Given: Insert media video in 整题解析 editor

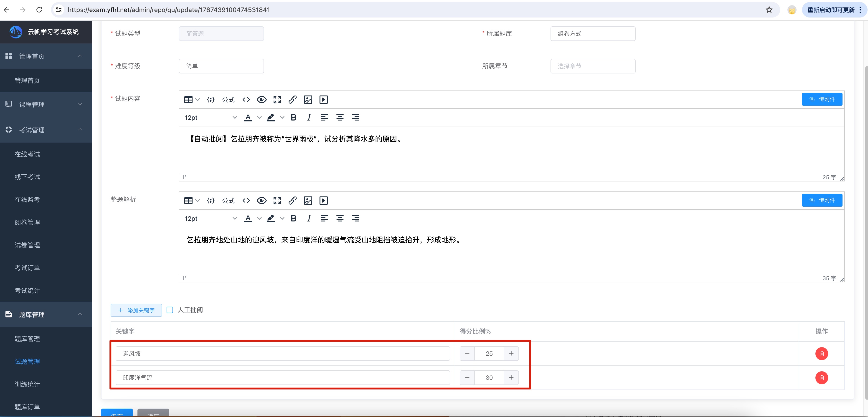Looking at the screenshot, I should 323,201.
